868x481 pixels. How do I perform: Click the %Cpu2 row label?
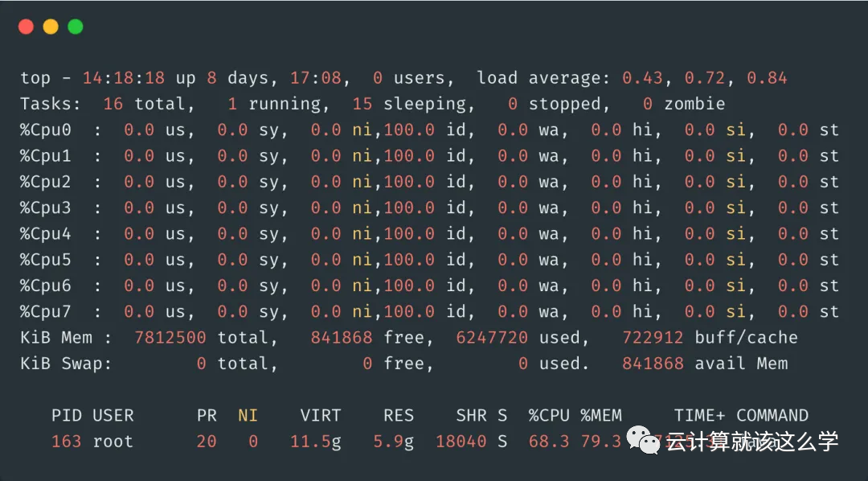click(x=46, y=182)
